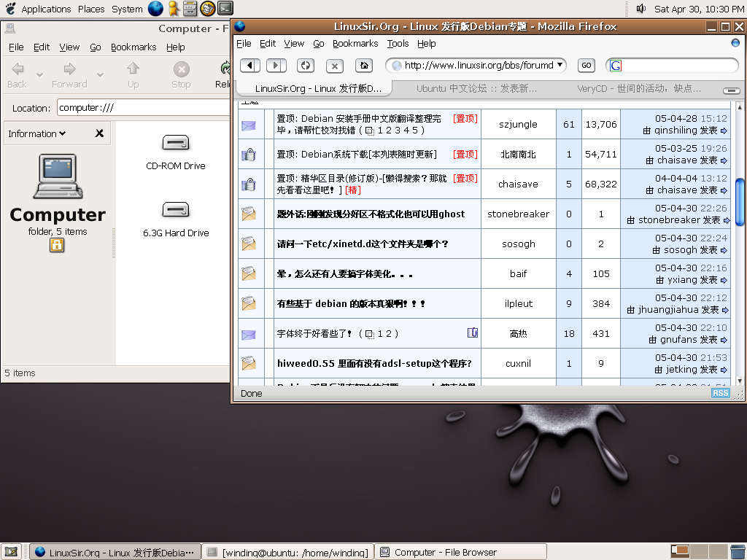The width and height of the screenshot is (747, 560).
Task: Open volume control speaker icon
Action: (x=641, y=9)
